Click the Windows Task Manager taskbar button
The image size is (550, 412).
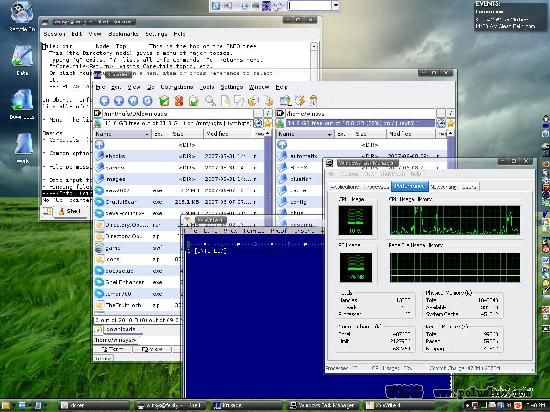click(323, 405)
